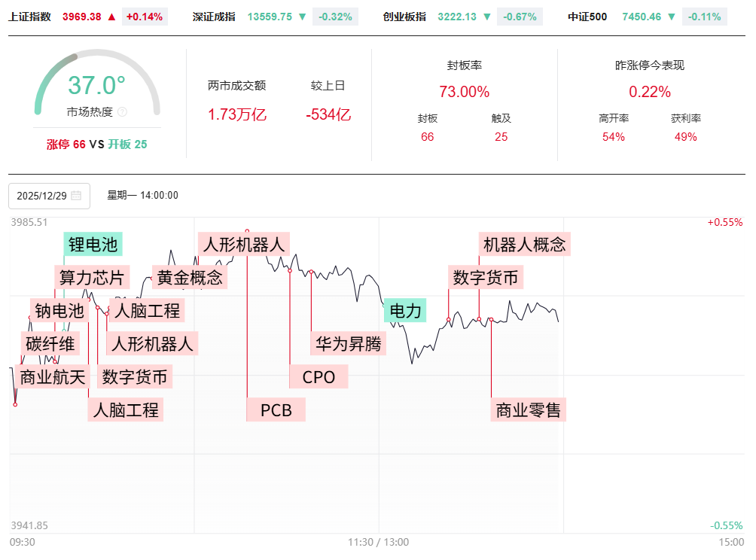
Task: Click the 黄金概念 sector tag
Action: click(x=188, y=278)
